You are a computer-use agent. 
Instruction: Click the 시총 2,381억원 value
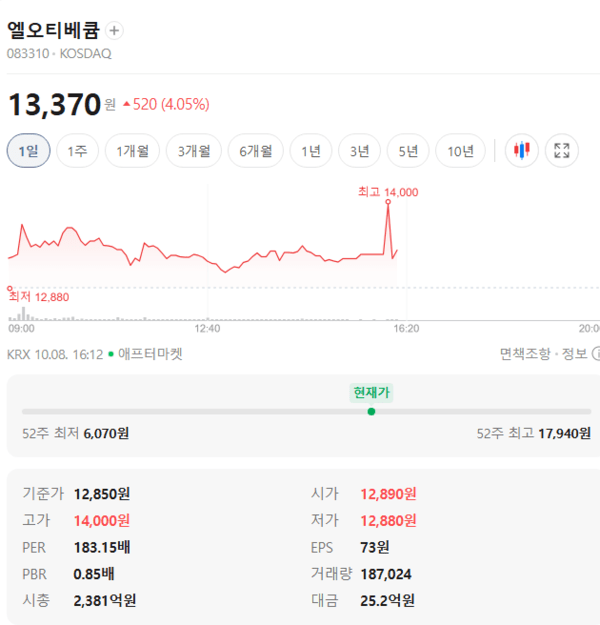105,600
